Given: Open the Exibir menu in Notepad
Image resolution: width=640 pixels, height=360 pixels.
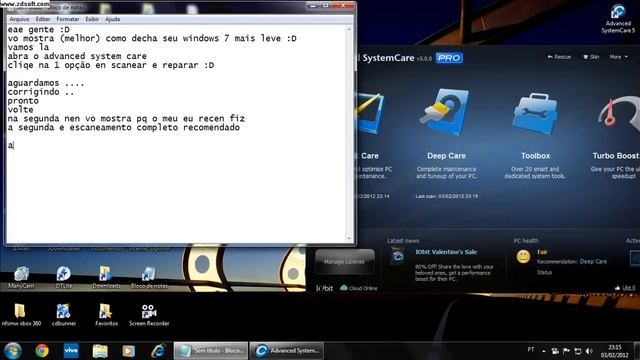Looking at the screenshot, I should [x=92, y=19].
